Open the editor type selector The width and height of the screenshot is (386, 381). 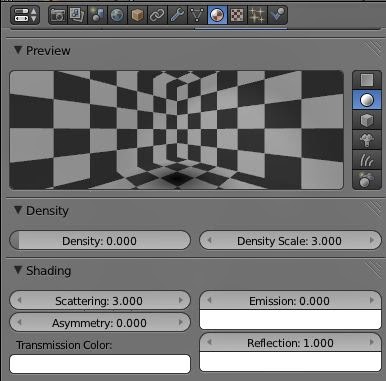pyautogui.click(x=25, y=15)
